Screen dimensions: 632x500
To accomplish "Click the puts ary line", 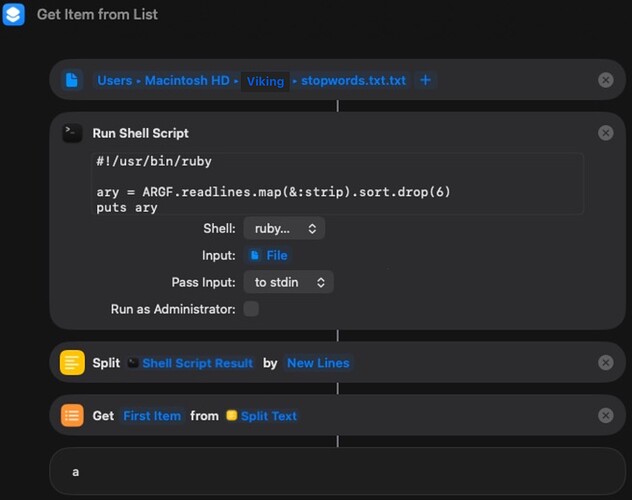I will tap(127, 208).
